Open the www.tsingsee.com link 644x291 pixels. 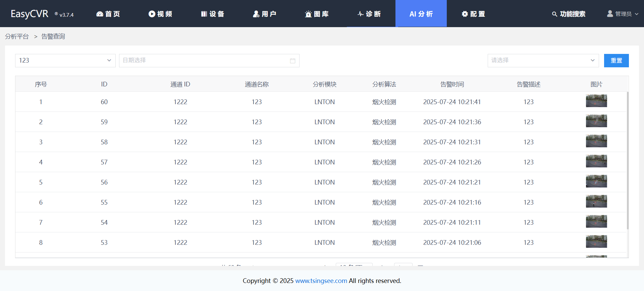(321, 281)
